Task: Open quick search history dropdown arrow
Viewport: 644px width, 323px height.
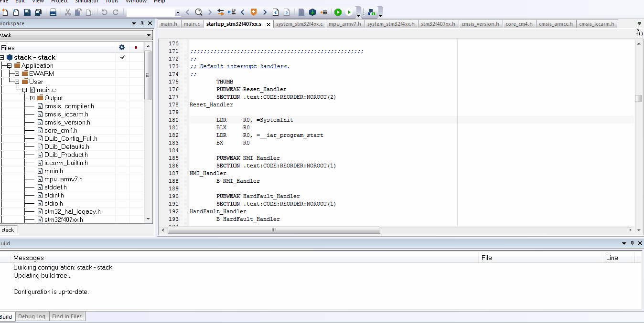Action: pyautogui.click(x=178, y=12)
